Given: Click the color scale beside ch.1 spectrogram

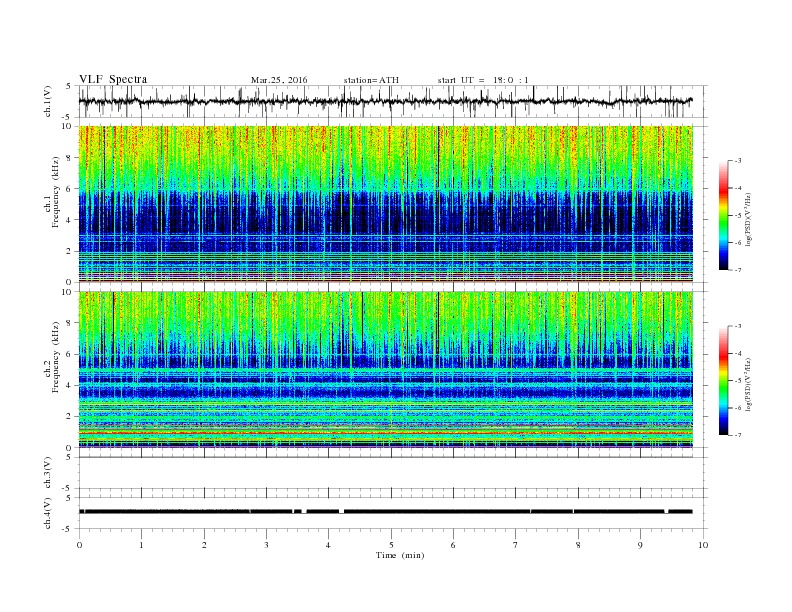Looking at the screenshot, I should pos(723,216).
